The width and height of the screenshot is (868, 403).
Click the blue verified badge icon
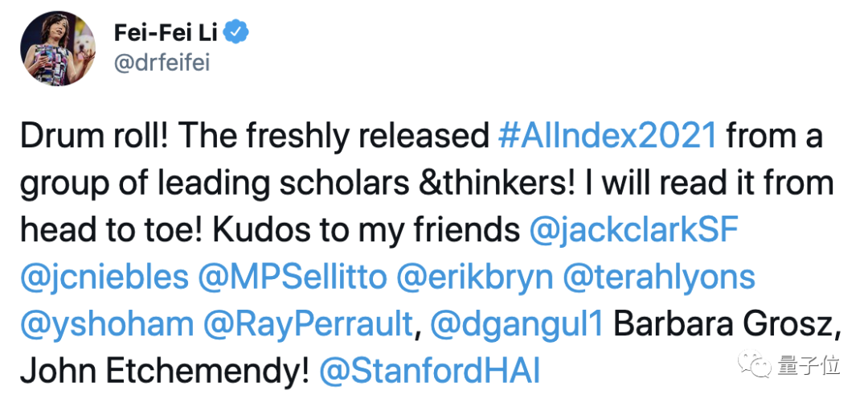[x=236, y=33]
